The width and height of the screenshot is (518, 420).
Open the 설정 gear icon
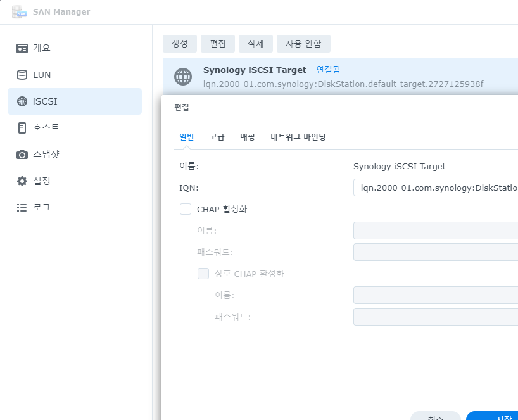[x=22, y=181]
